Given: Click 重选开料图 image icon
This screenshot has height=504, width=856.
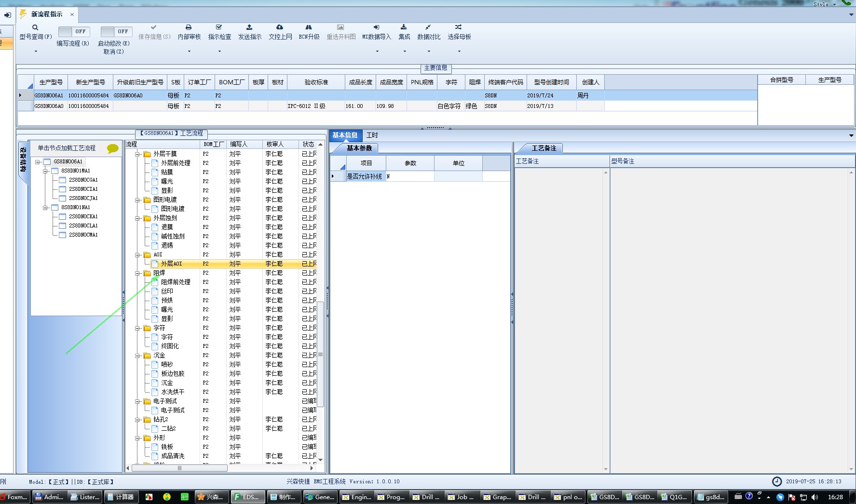Looking at the screenshot, I should (340, 27).
